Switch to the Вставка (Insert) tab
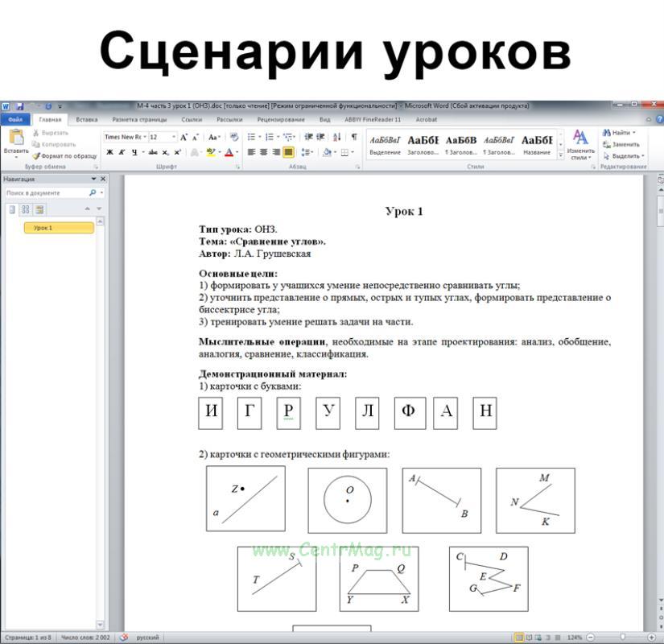Screen dimensions: 664x644 (87, 120)
